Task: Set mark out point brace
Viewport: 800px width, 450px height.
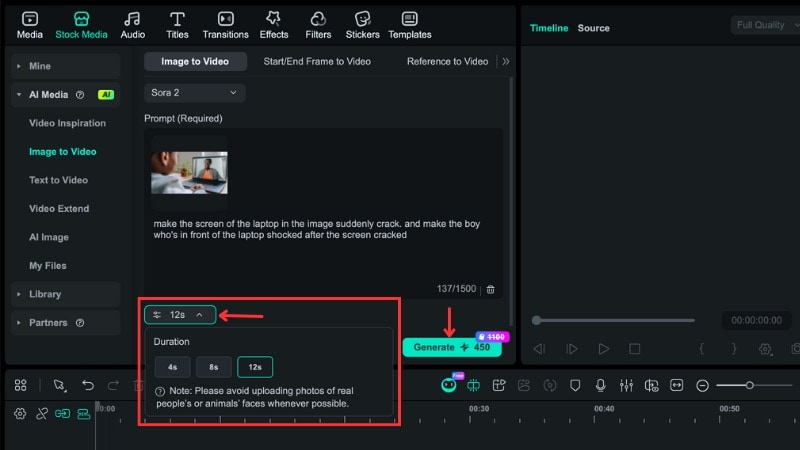Action: tap(734, 349)
